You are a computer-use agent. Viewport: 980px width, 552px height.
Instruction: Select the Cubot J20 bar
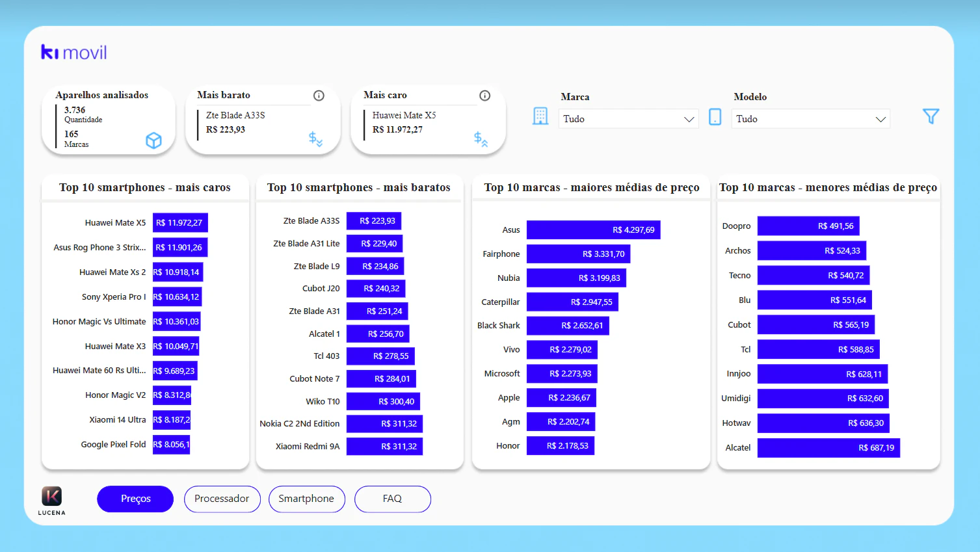tap(377, 288)
